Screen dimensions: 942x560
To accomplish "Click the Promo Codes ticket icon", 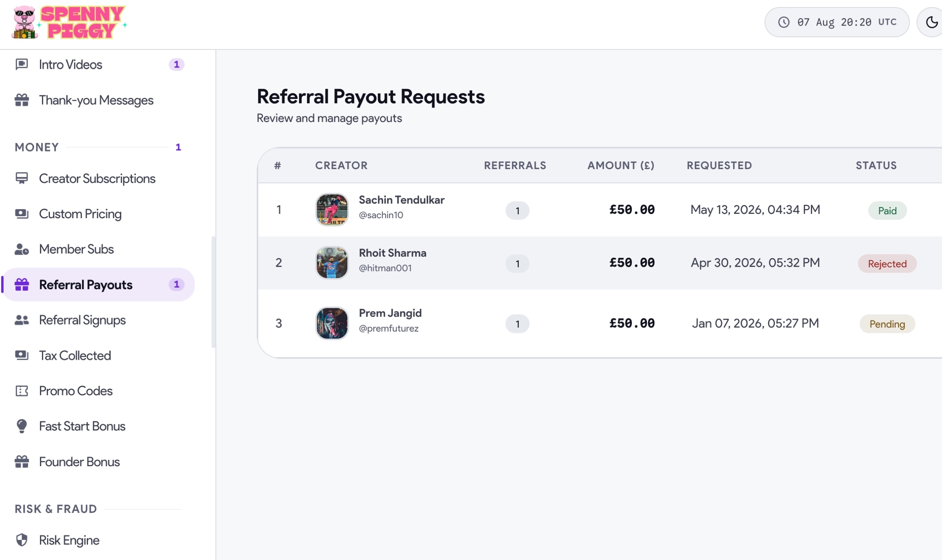I will (x=22, y=391).
